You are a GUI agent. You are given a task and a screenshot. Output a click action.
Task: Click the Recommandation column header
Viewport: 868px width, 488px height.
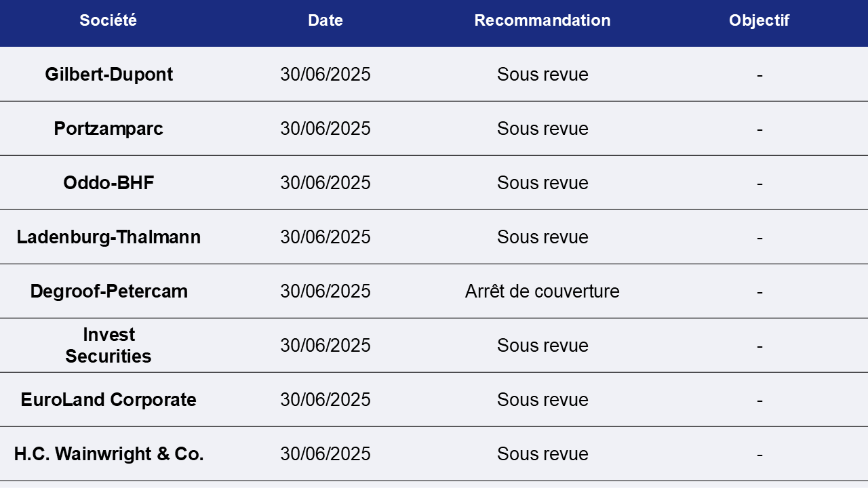pos(542,20)
